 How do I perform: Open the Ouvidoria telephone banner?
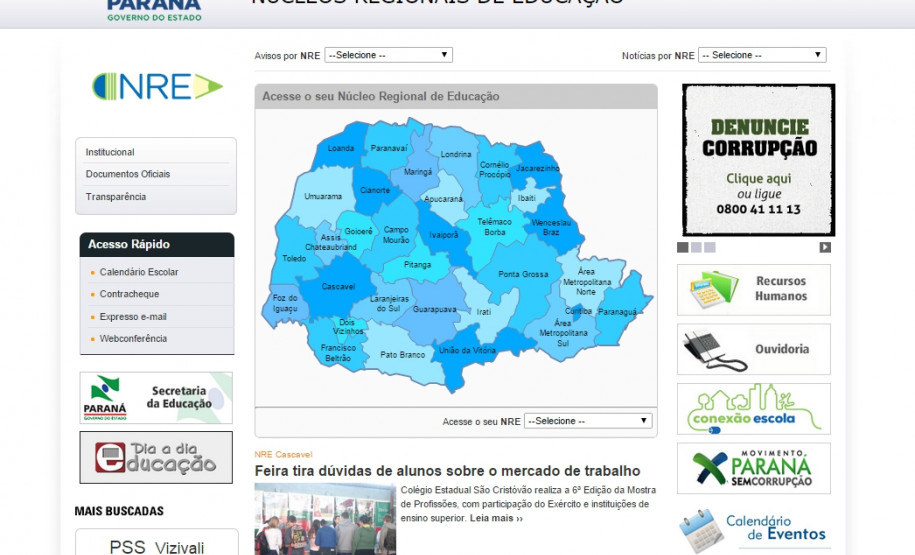tap(753, 349)
